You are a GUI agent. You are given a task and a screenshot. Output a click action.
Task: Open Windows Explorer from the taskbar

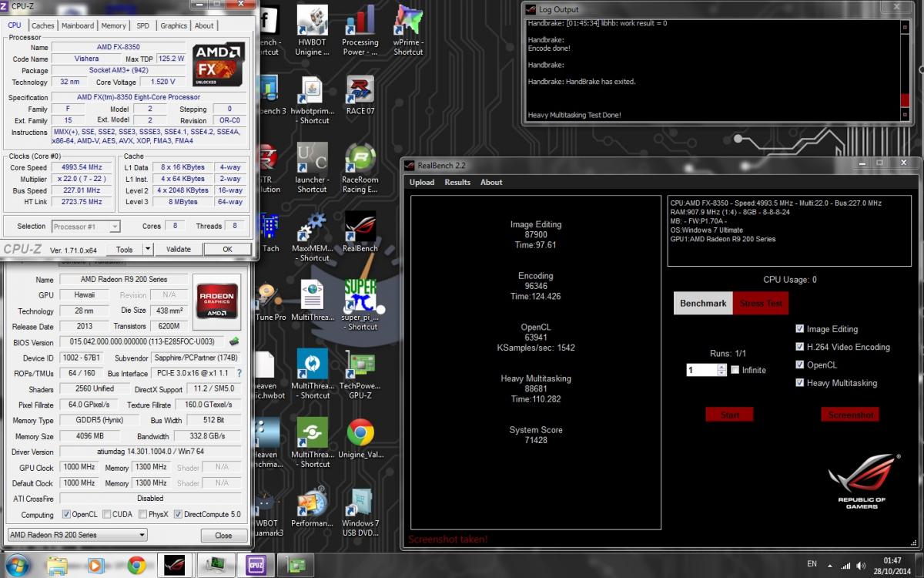pyautogui.click(x=58, y=564)
